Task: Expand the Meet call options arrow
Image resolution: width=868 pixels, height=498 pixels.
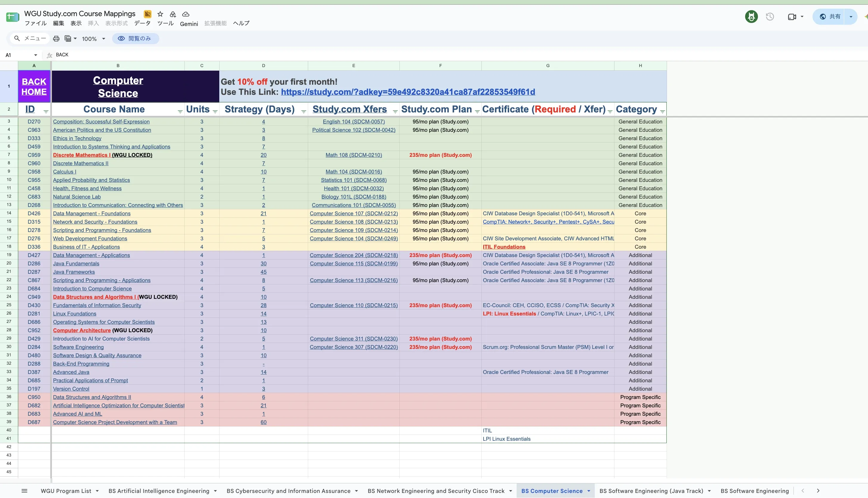Action: click(x=802, y=16)
